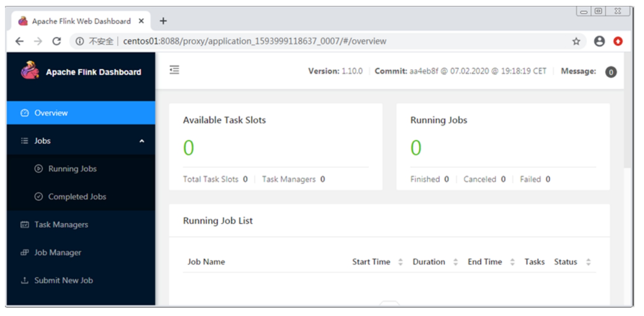Image resolution: width=644 pixels, height=316 pixels.
Task: Open the Job Manager page
Action: (x=58, y=253)
